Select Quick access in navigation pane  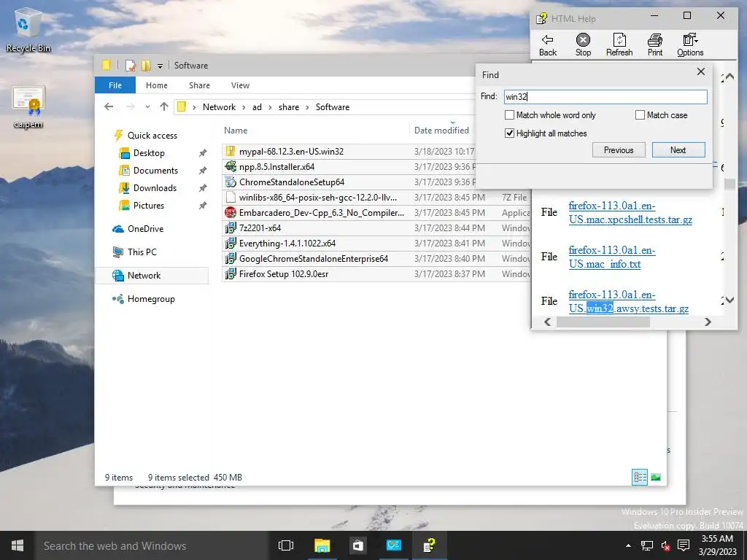pos(152,135)
